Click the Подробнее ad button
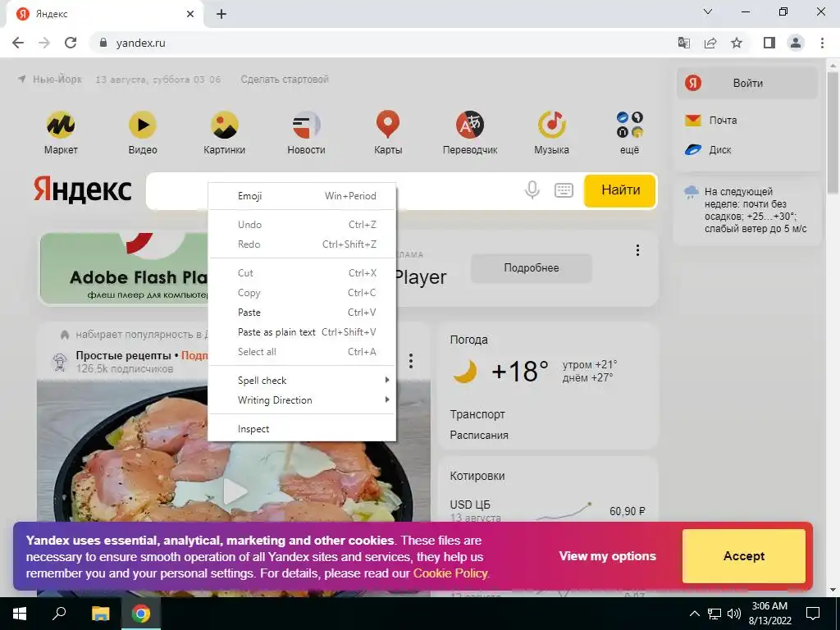This screenshot has height=630, width=840. pos(532,268)
